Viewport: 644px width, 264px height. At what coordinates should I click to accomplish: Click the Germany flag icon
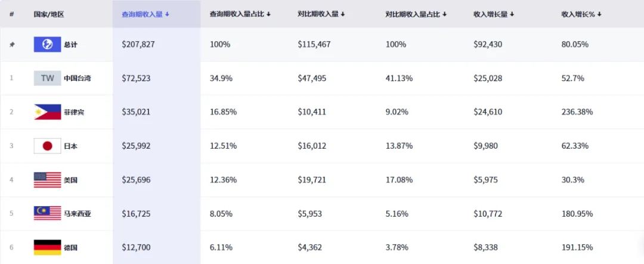[x=47, y=247]
